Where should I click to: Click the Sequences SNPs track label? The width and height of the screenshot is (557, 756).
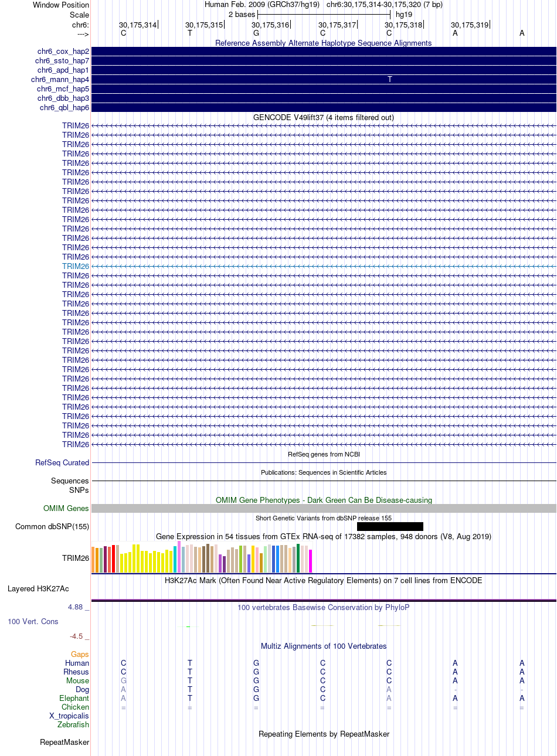click(x=70, y=485)
